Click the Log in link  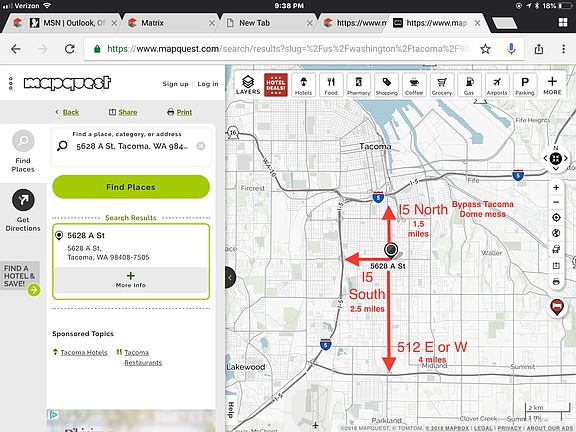208,84
